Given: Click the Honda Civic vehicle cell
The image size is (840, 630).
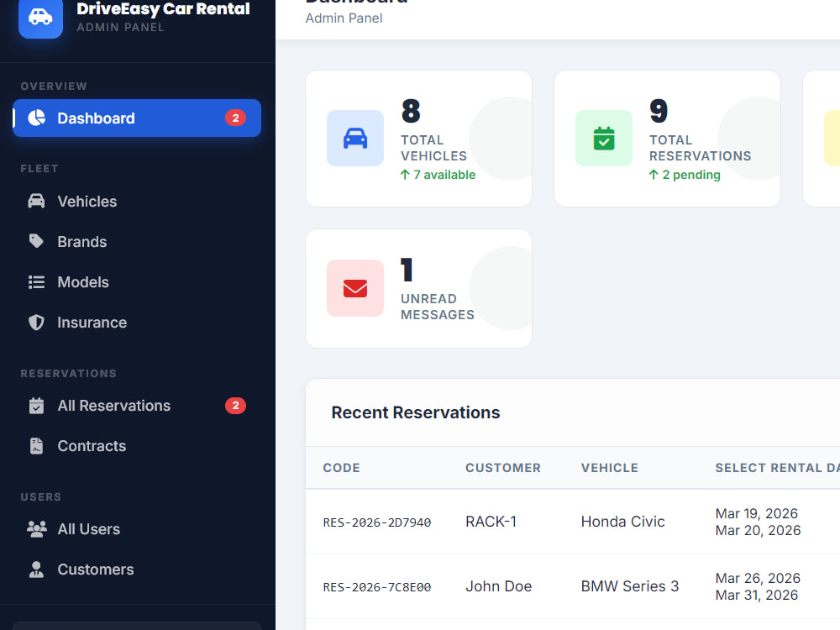Looking at the screenshot, I should point(622,522).
